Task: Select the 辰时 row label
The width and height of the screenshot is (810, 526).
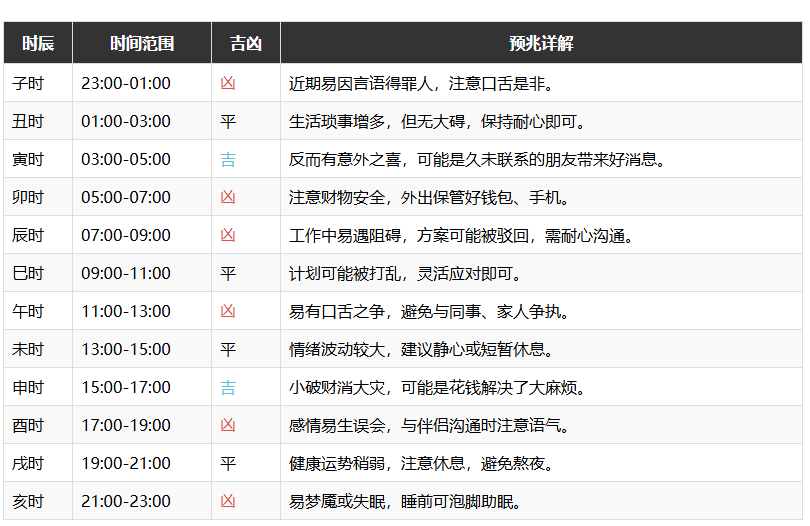Action: pyautogui.click(x=28, y=235)
